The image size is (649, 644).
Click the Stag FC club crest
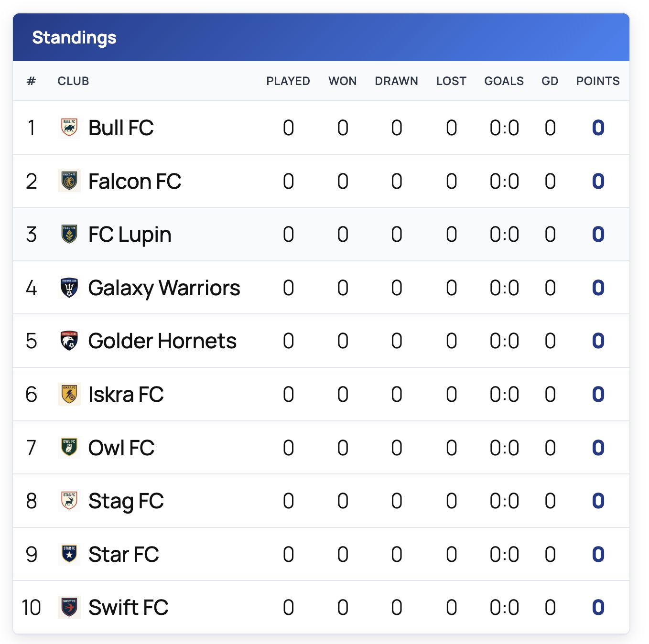[69, 501]
